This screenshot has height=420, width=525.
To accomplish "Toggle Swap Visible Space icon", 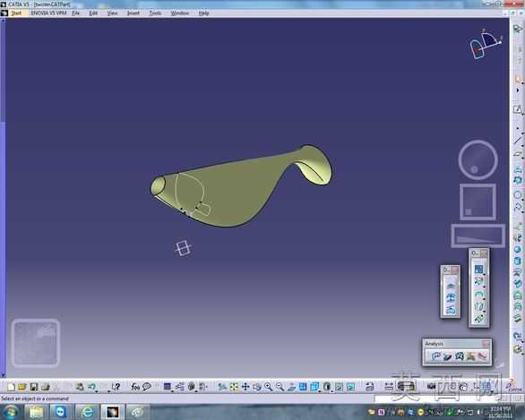I will [350, 387].
